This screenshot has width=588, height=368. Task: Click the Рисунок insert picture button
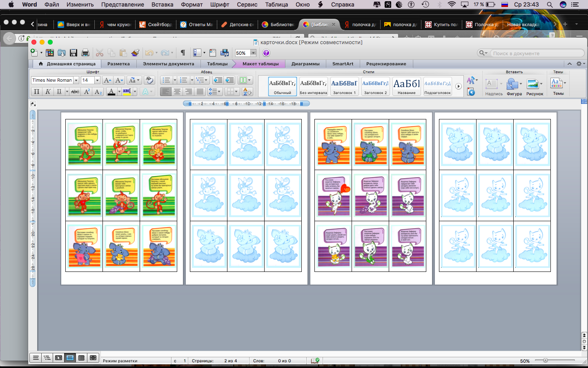pyautogui.click(x=534, y=87)
